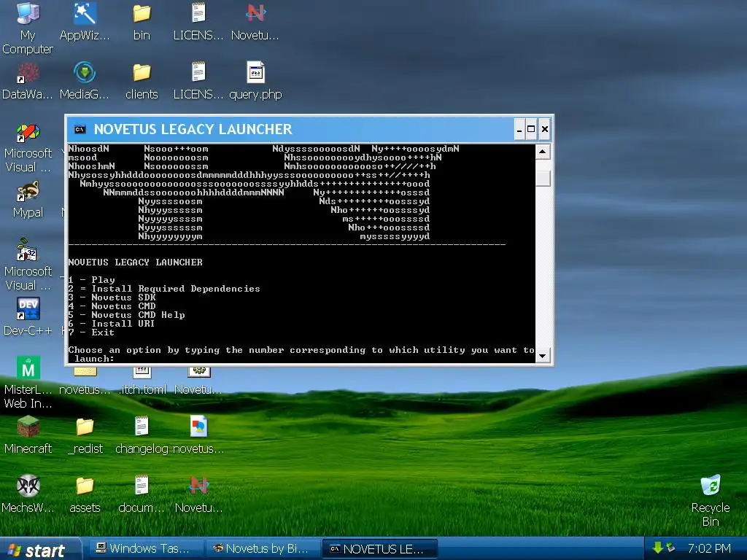Viewport: 747px width, 560px height.
Task: Click the 'Novetus CMD Help' line
Action: [x=127, y=315]
